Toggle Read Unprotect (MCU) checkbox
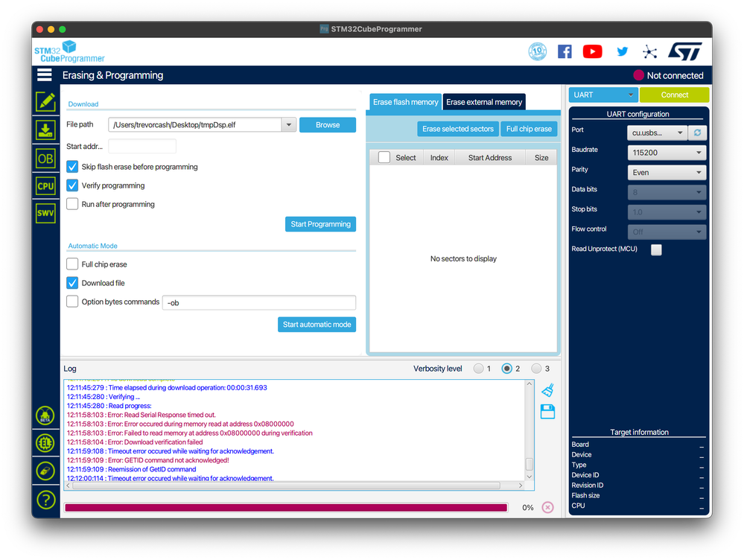The height and width of the screenshot is (560, 744). (656, 249)
